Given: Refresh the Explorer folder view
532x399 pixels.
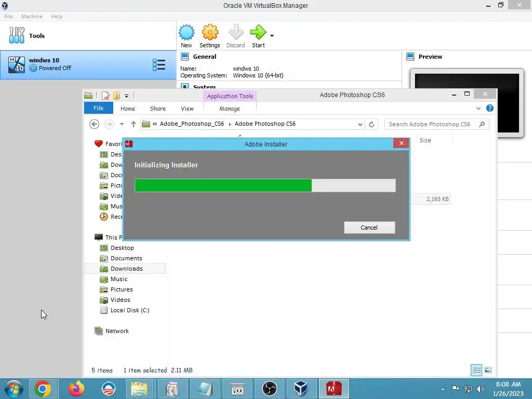Looking at the screenshot, I should 371,125.
